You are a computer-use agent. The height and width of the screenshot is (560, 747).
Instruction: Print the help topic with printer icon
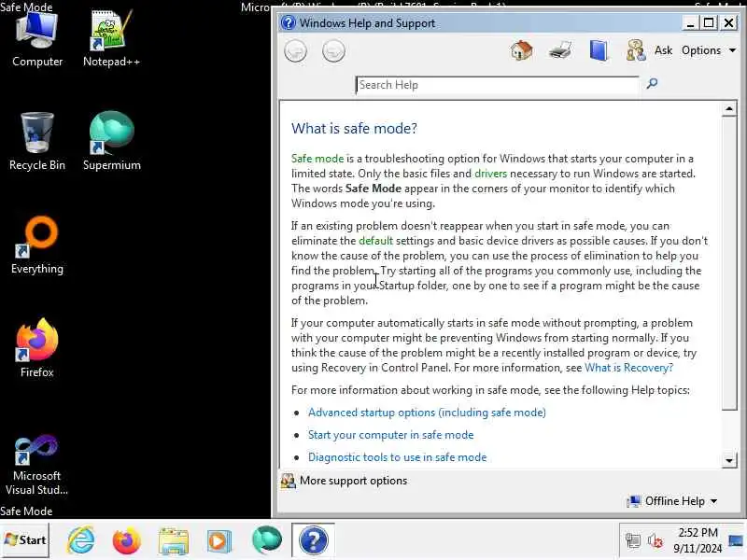pos(559,50)
